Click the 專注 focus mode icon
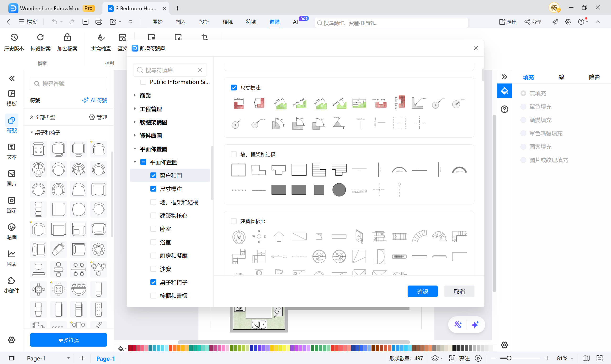Image resolution: width=611 pixels, height=364 pixels. pos(452,358)
